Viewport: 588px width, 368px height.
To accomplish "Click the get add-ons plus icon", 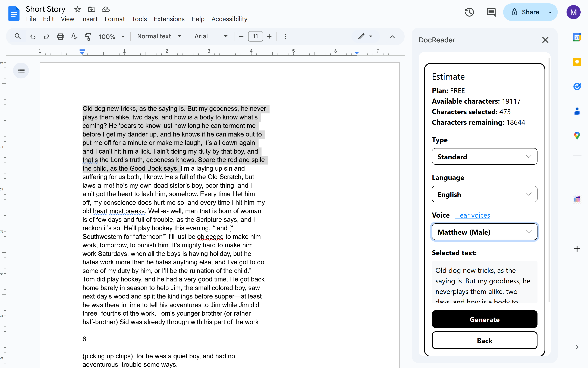I will pos(577,249).
